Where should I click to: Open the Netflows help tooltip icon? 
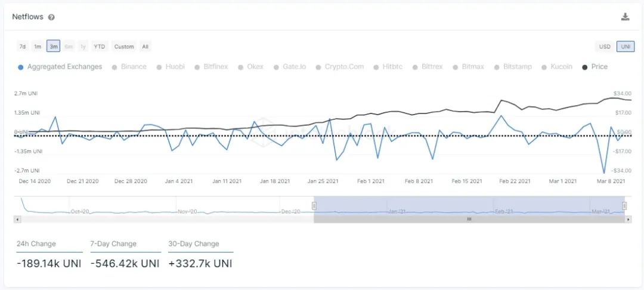[51, 17]
